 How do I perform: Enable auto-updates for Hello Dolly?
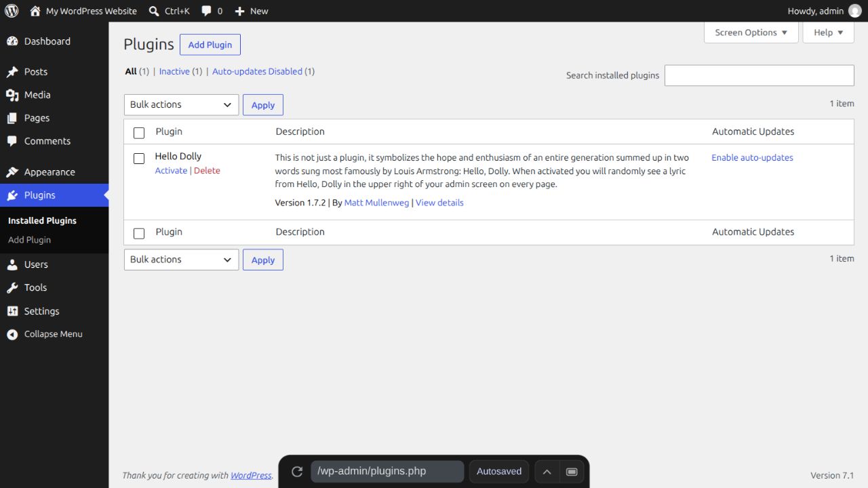(752, 157)
